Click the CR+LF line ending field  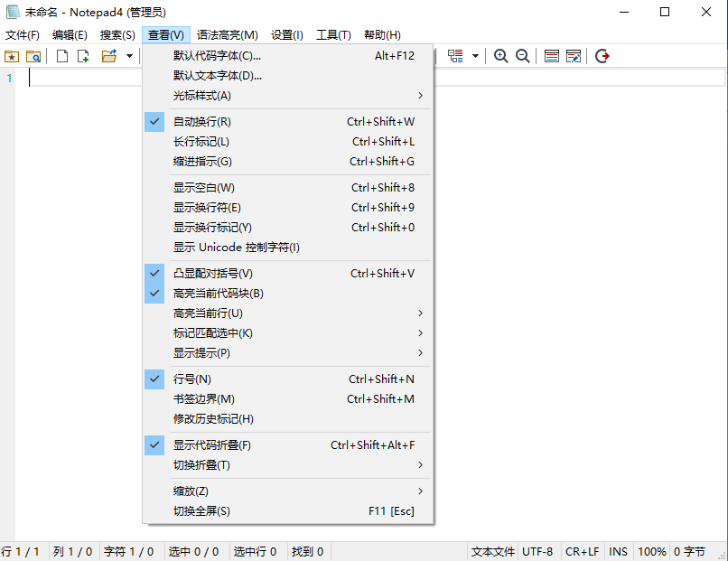click(x=583, y=552)
